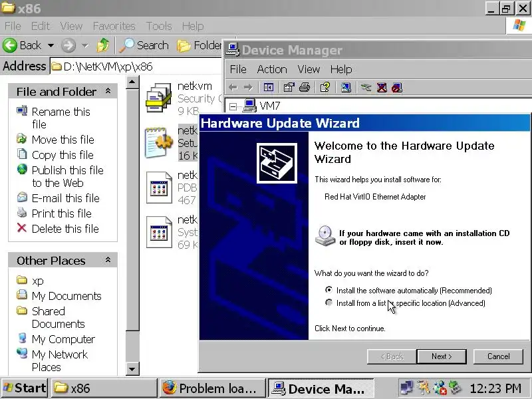This screenshot has height=399, width=532.
Task: Open the Edit menu in x86 Explorer
Action: pyautogui.click(x=41, y=26)
